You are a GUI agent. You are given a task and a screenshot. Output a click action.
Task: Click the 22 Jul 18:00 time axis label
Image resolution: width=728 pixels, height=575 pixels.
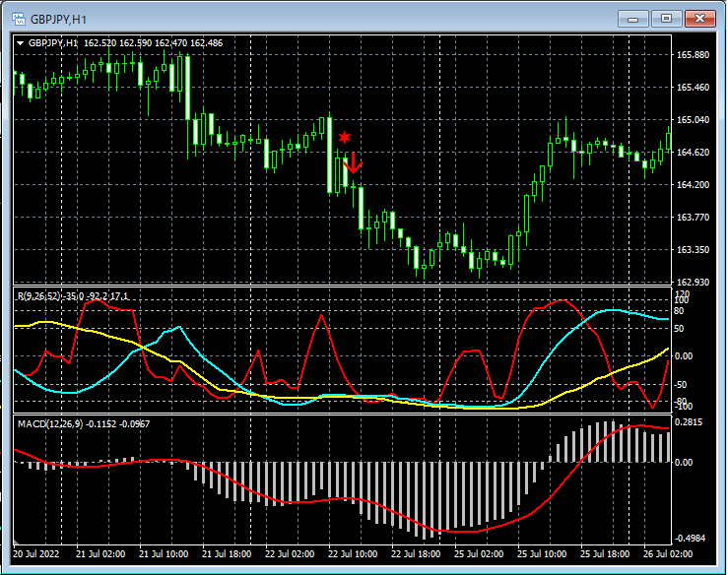(x=416, y=554)
